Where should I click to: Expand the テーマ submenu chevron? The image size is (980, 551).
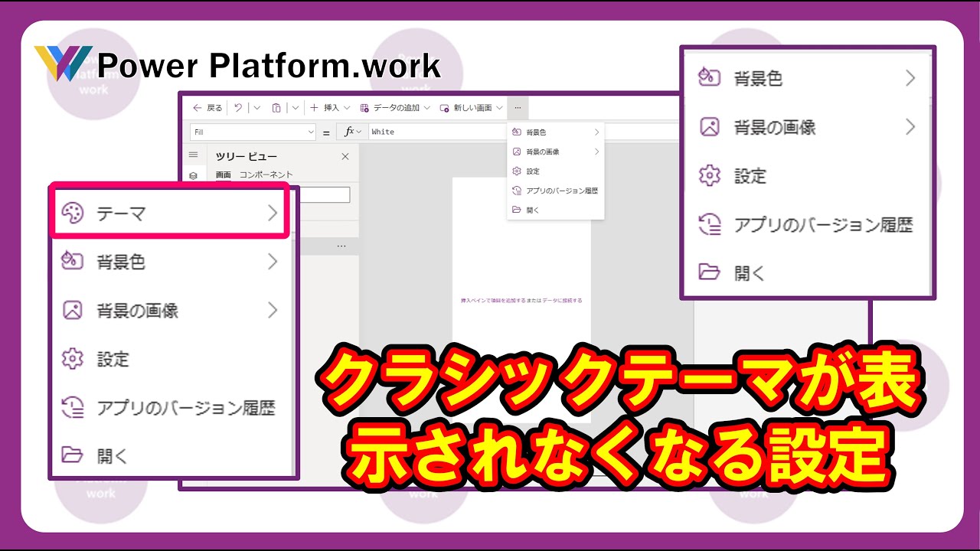273,214
